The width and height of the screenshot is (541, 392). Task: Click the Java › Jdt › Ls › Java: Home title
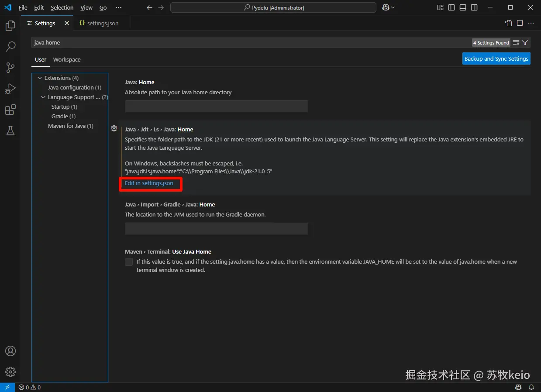click(x=159, y=130)
